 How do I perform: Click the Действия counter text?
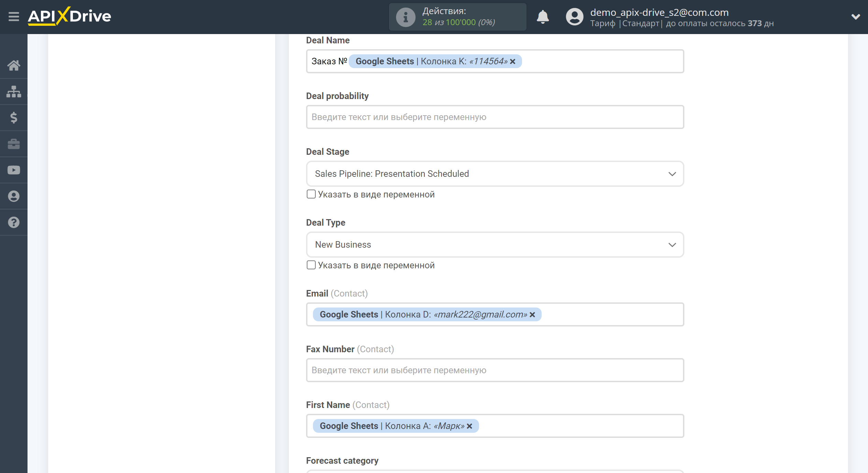pos(459,17)
